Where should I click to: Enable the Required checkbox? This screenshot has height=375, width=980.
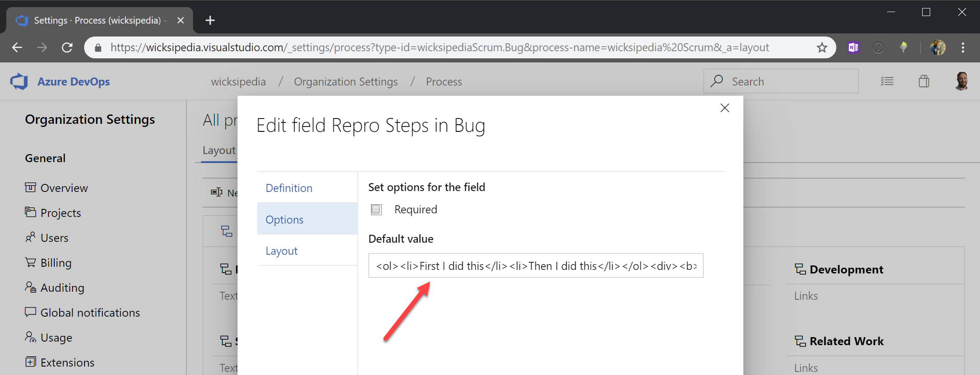(376, 209)
